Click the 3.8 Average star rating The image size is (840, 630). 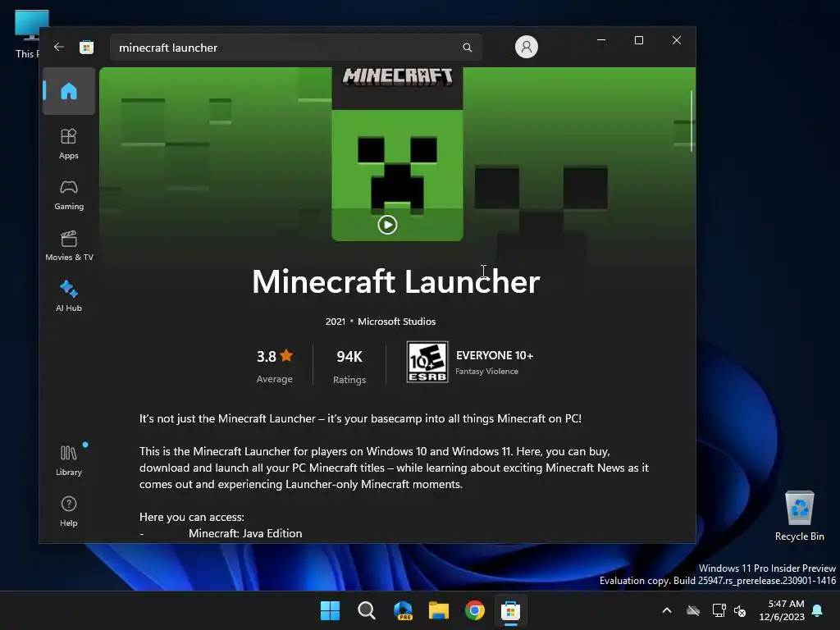(x=275, y=367)
